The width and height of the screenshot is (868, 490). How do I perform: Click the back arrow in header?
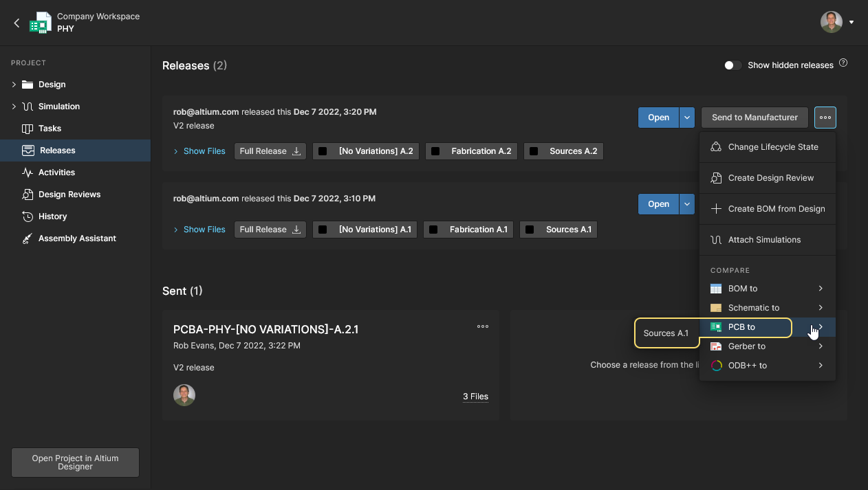click(x=17, y=23)
